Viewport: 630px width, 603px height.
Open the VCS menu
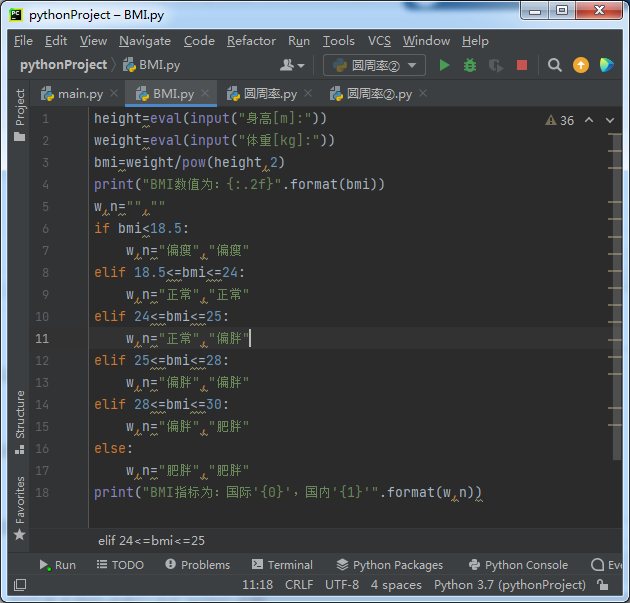tap(379, 41)
